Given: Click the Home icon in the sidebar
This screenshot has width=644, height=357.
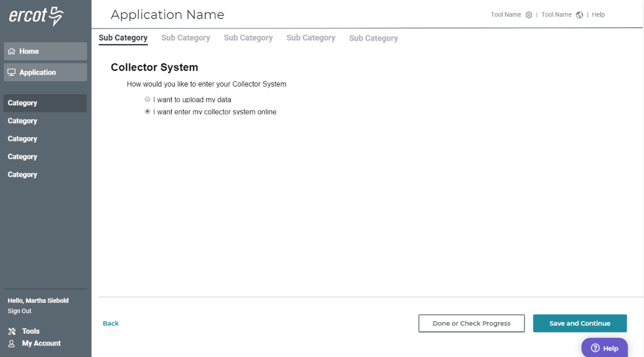Looking at the screenshot, I should click(x=12, y=51).
